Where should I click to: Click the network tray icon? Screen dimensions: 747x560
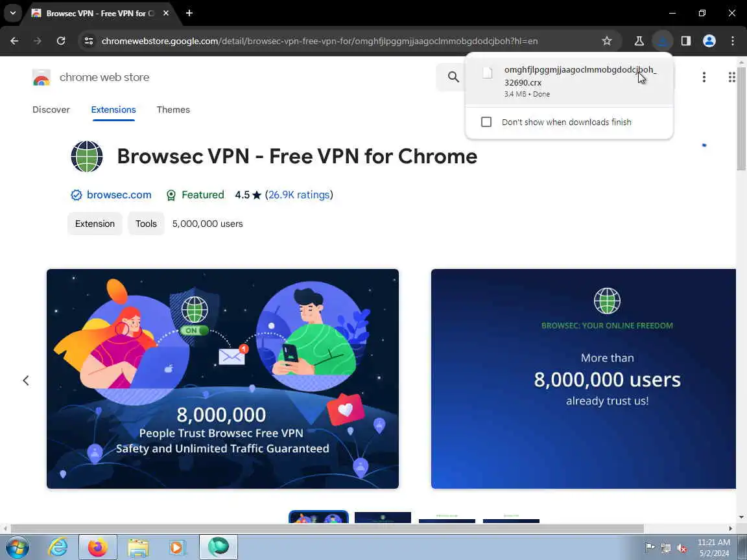665,548
